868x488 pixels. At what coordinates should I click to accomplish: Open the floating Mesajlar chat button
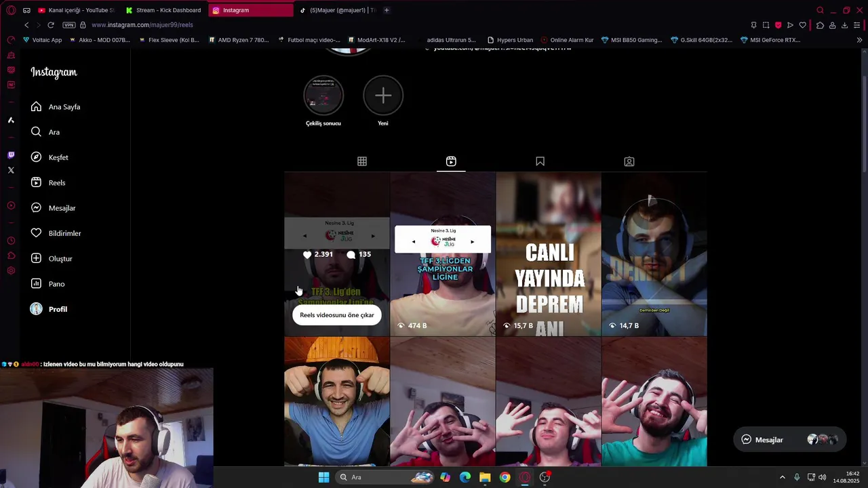pyautogui.click(x=790, y=440)
